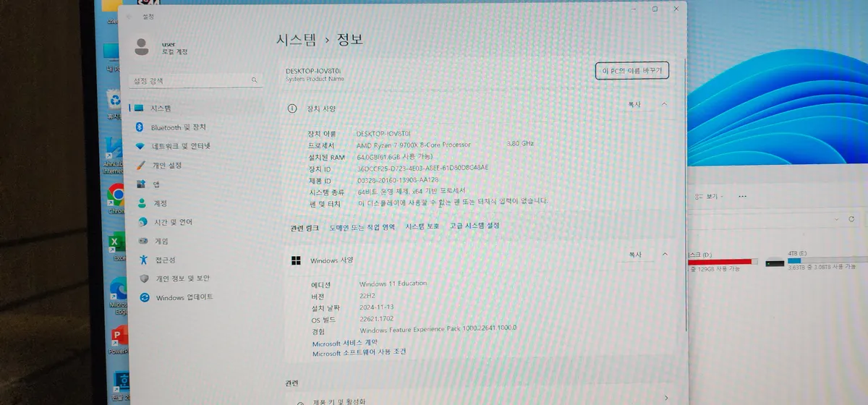Select the 22H2 version value

366,295
